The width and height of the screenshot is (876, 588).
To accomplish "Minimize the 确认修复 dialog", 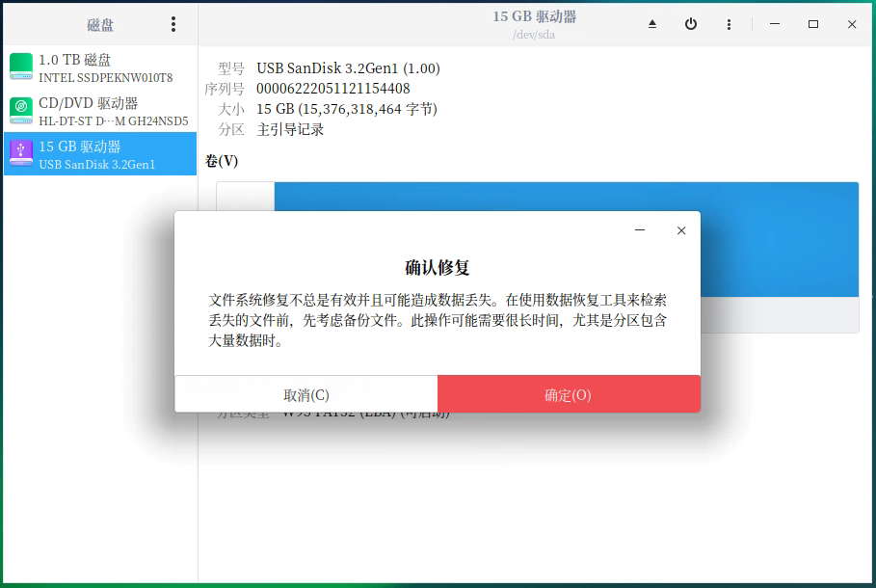I will [640, 230].
